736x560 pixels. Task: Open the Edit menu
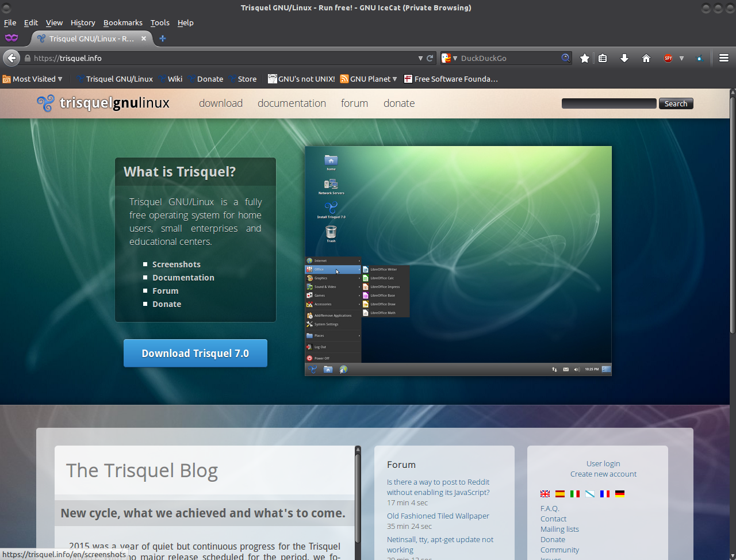[30, 22]
